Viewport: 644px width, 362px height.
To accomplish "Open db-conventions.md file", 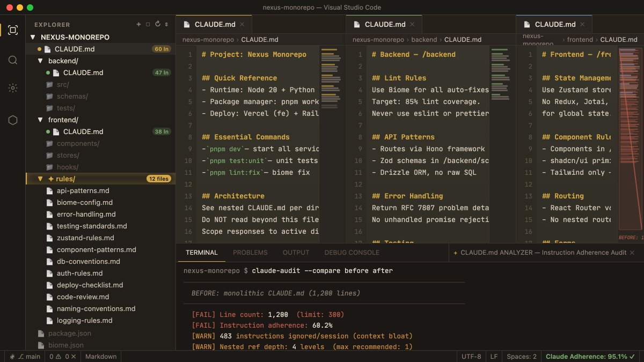I will [x=100, y=262].
